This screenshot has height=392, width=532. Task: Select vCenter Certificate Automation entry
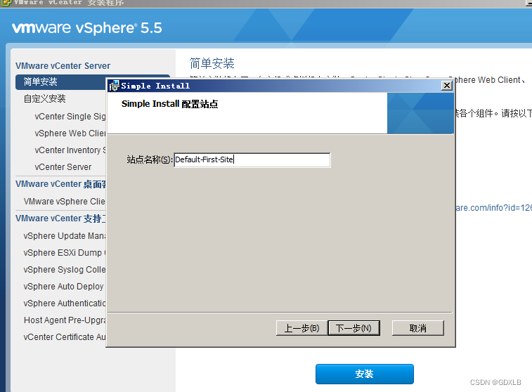click(x=65, y=337)
